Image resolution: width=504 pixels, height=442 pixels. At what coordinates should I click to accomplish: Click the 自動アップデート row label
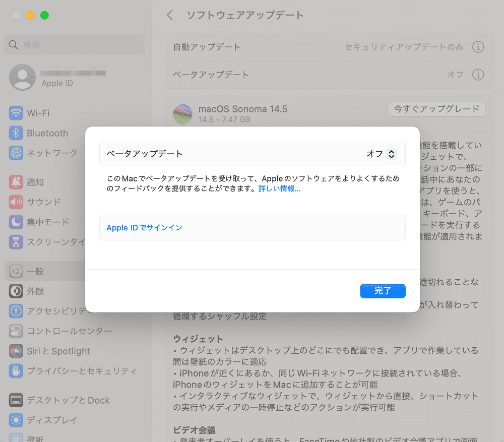[x=207, y=47]
